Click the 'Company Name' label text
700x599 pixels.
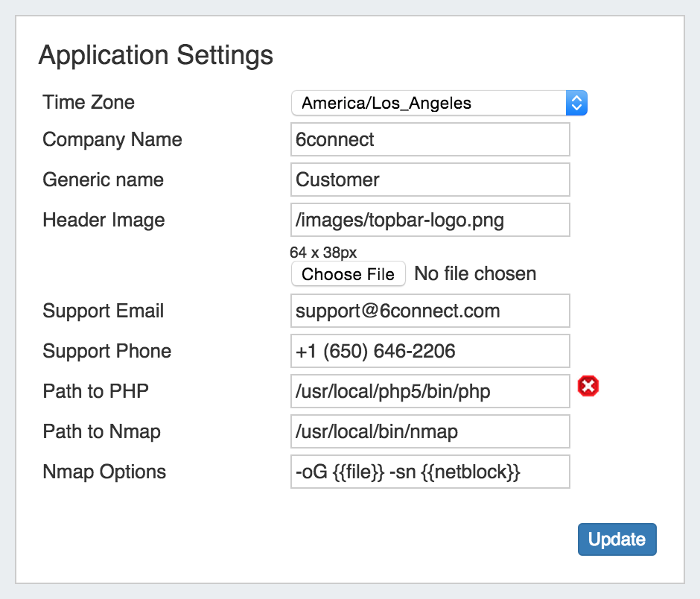click(x=112, y=139)
